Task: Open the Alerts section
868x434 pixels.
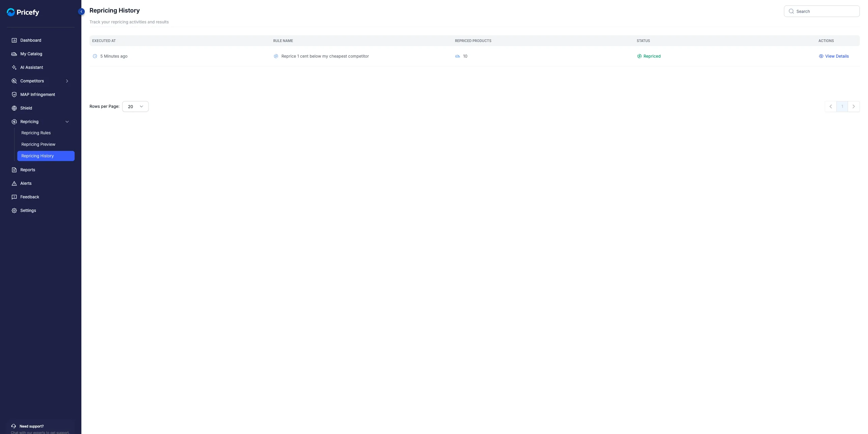Action: (41, 183)
